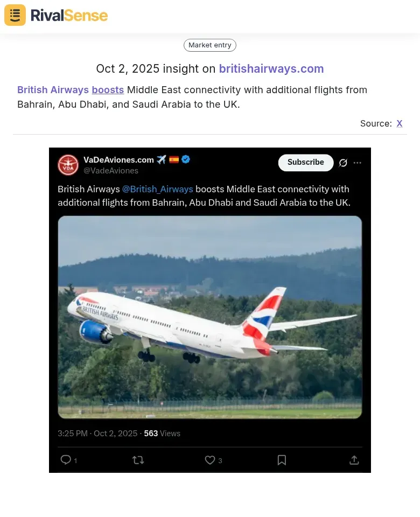Click the repost arrows icon
This screenshot has width=420, height=517.
coord(138,460)
